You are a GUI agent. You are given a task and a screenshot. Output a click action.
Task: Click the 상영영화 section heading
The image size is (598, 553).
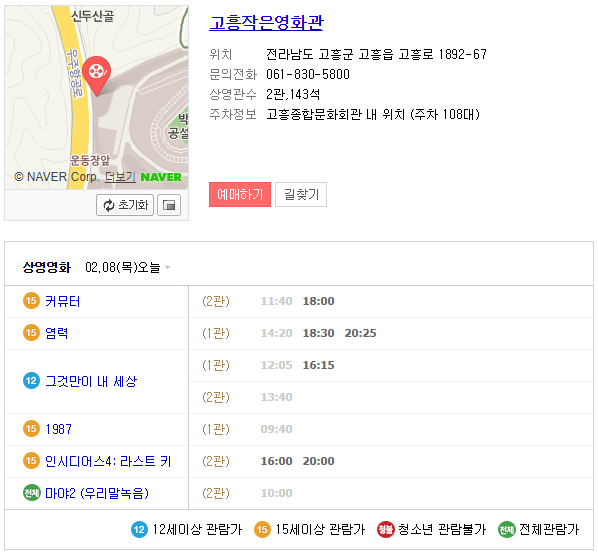click(47, 267)
